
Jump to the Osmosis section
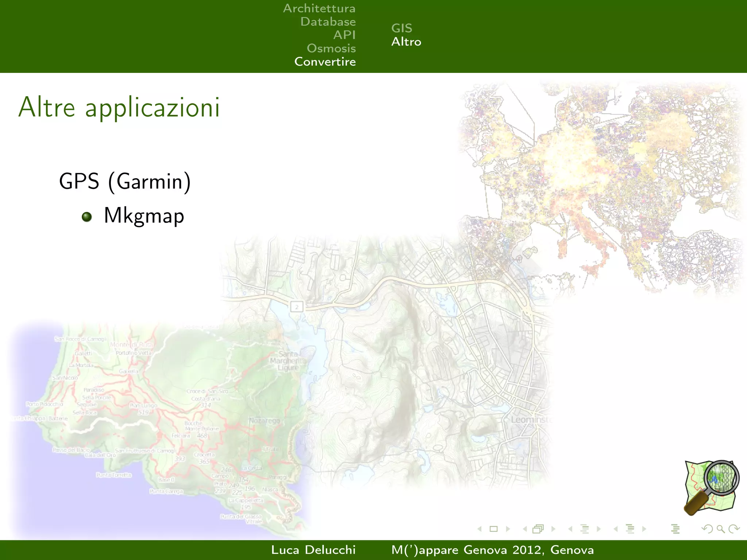point(331,48)
